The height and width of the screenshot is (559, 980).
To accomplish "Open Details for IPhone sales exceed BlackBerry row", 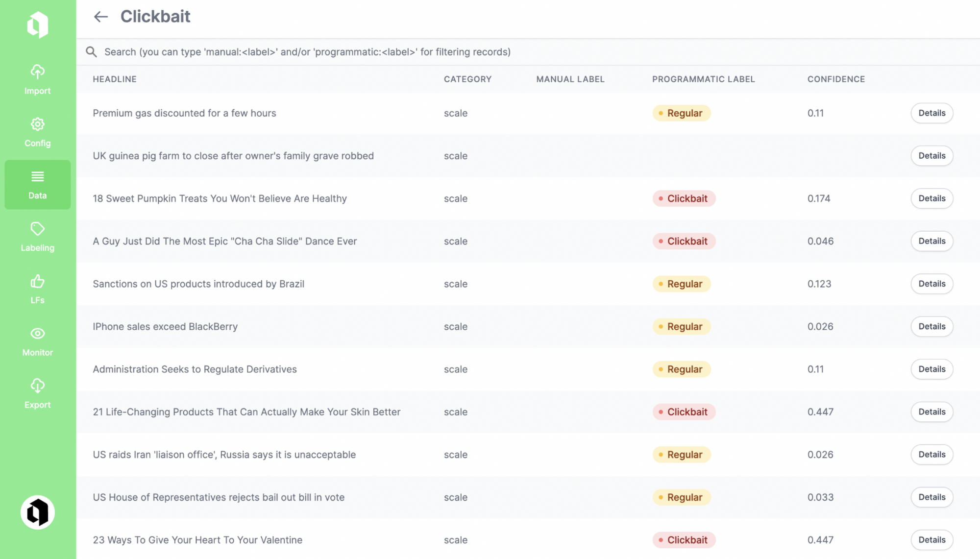I will 932,326.
